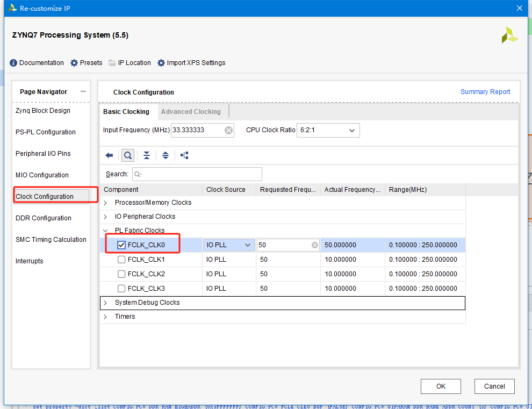Expand Processor/Memory Clocks group
532x409 pixels.
coord(105,203)
